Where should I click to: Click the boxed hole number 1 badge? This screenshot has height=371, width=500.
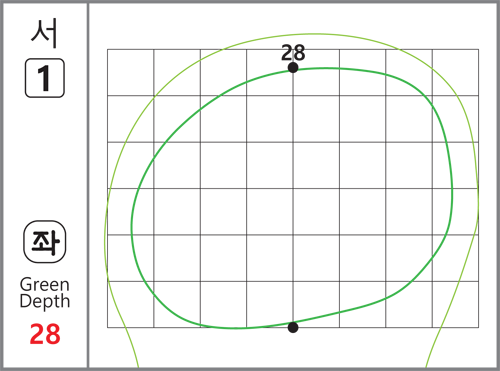point(45,78)
